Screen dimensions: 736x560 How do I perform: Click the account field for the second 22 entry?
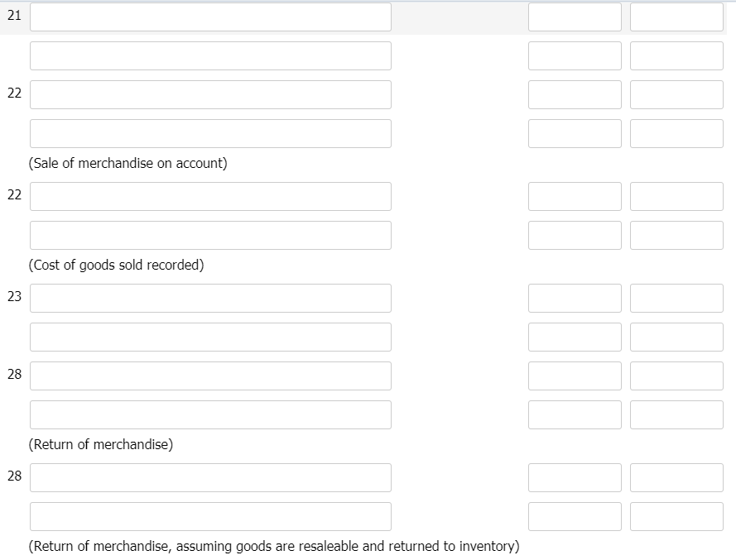(210, 196)
